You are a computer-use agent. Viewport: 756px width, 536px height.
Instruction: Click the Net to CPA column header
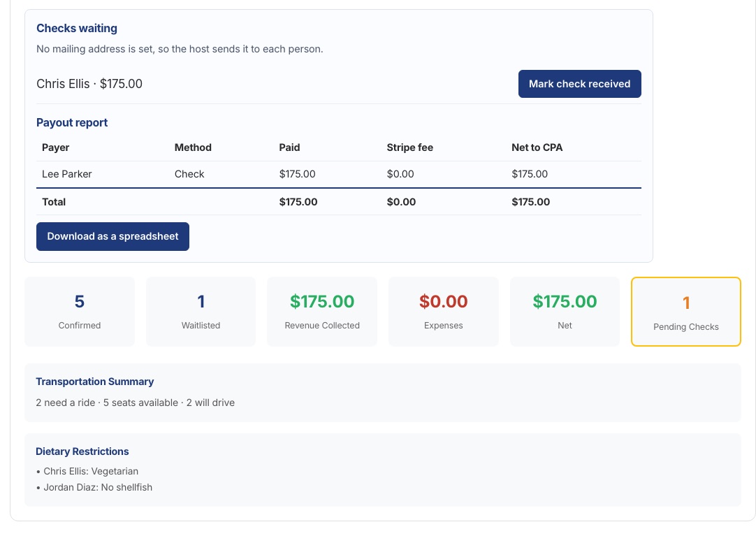tap(537, 147)
